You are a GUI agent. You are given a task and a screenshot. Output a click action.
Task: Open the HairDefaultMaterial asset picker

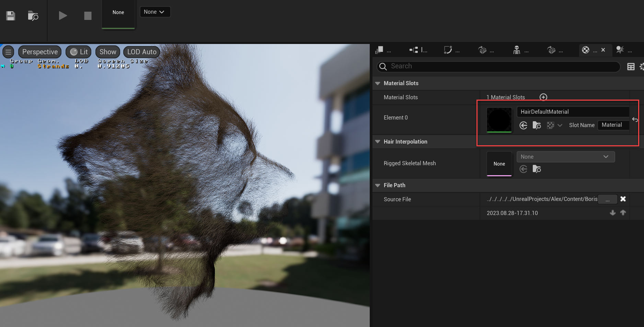573,112
